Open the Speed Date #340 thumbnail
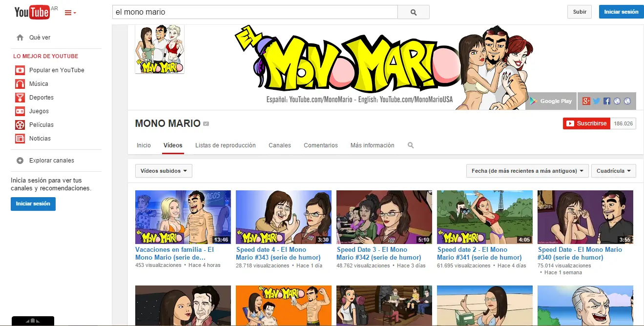This screenshot has width=644, height=326. tap(585, 217)
